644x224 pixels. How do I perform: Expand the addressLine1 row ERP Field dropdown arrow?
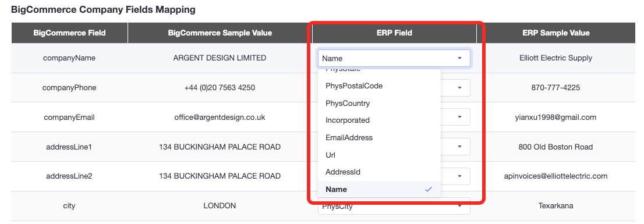tap(459, 147)
